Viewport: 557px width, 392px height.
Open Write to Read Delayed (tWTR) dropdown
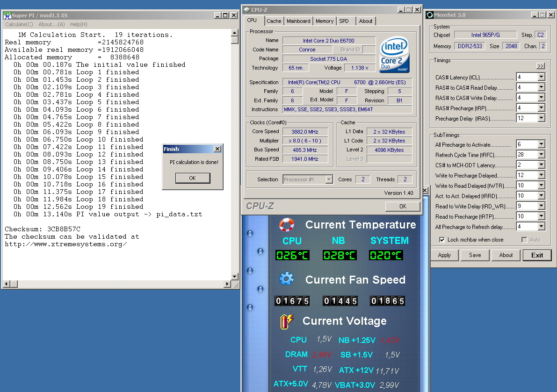click(x=541, y=185)
